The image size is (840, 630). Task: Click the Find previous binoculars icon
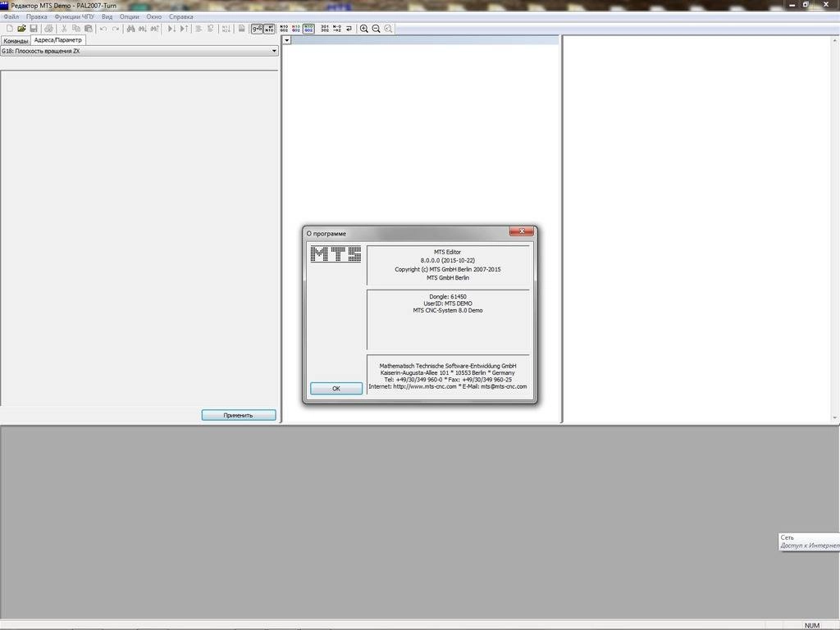pyautogui.click(x=155, y=29)
